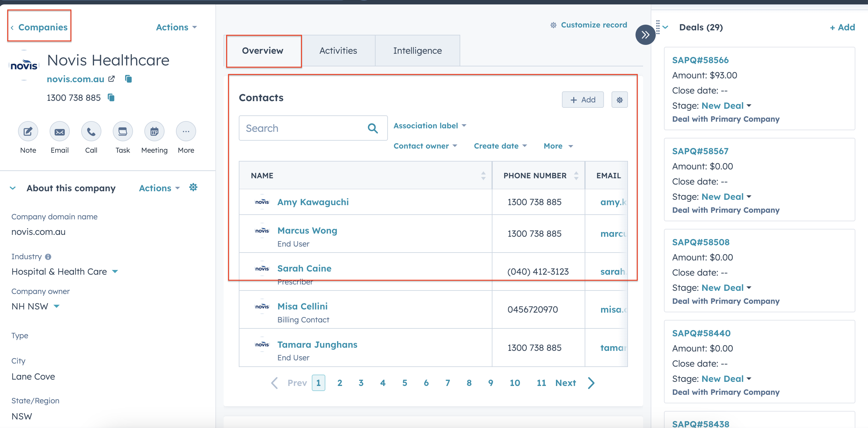Collapse the About this company section

[x=13, y=188]
